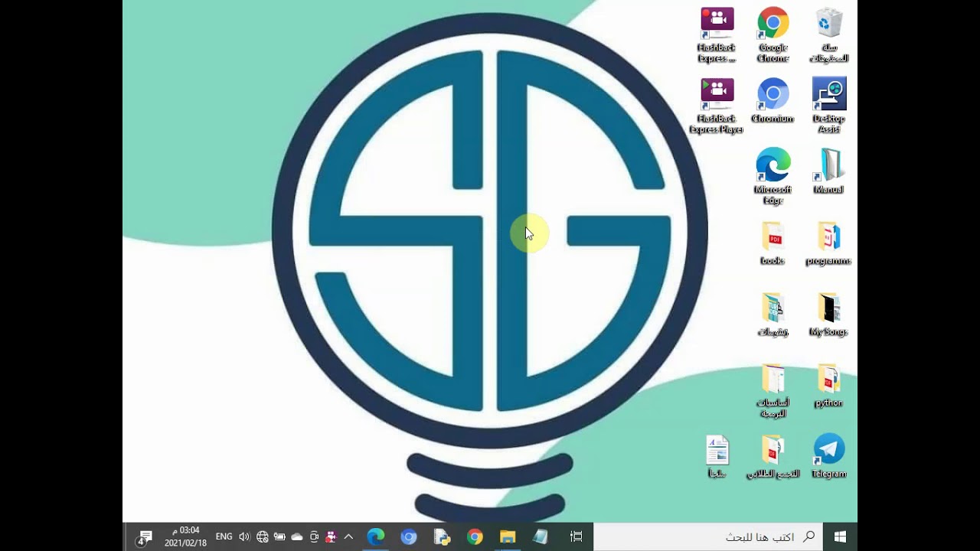The height and width of the screenshot is (551, 980).
Task: Click the taskbar search box
Action: pos(708,537)
